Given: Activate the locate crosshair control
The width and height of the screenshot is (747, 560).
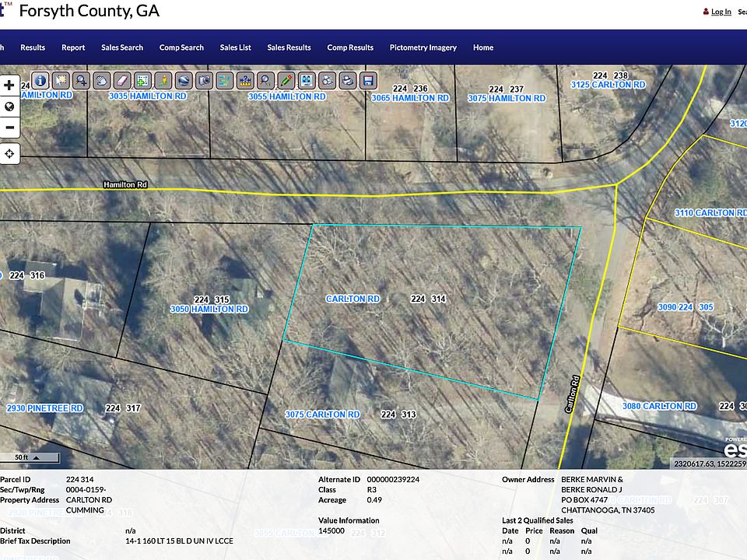Looking at the screenshot, I should coord(9,153).
